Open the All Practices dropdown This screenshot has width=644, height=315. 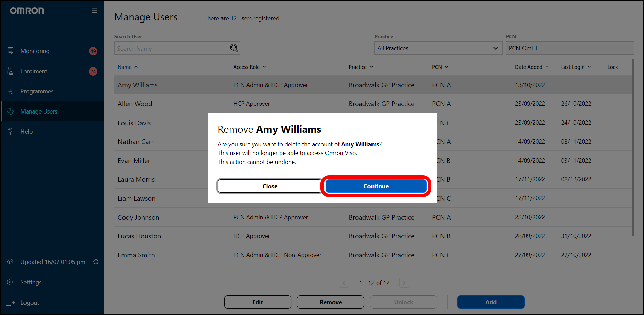438,48
